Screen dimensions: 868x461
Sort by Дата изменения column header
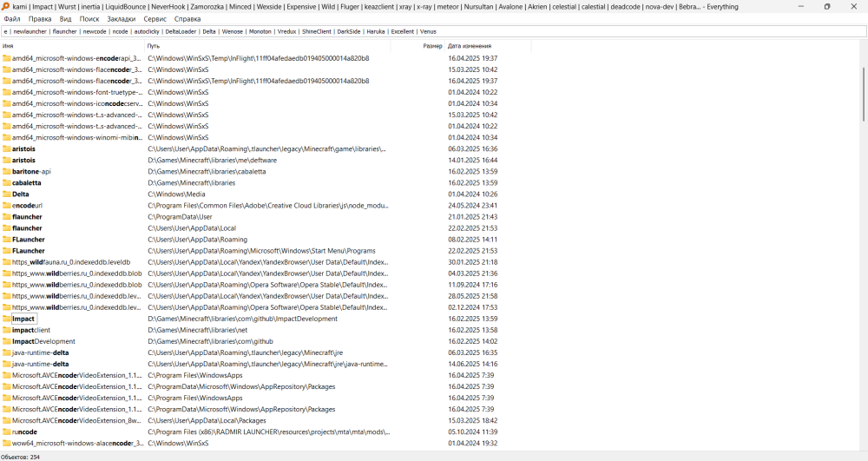coord(488,46)
